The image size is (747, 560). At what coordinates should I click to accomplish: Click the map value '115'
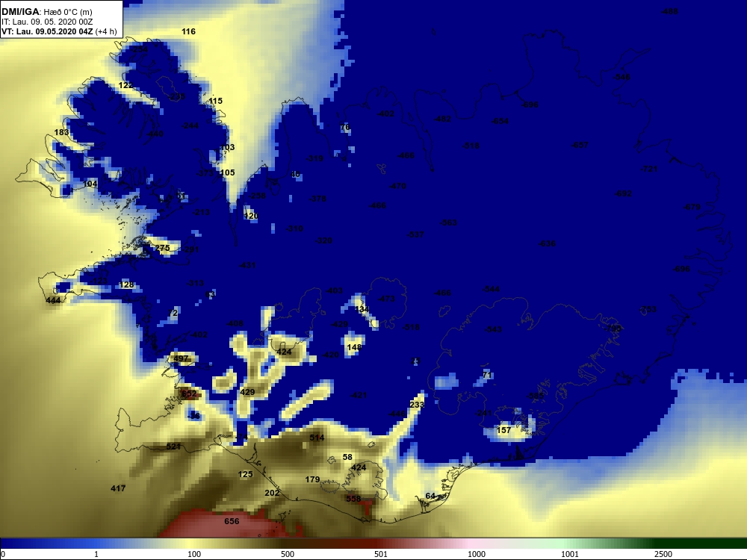click(x=215, y=101)
